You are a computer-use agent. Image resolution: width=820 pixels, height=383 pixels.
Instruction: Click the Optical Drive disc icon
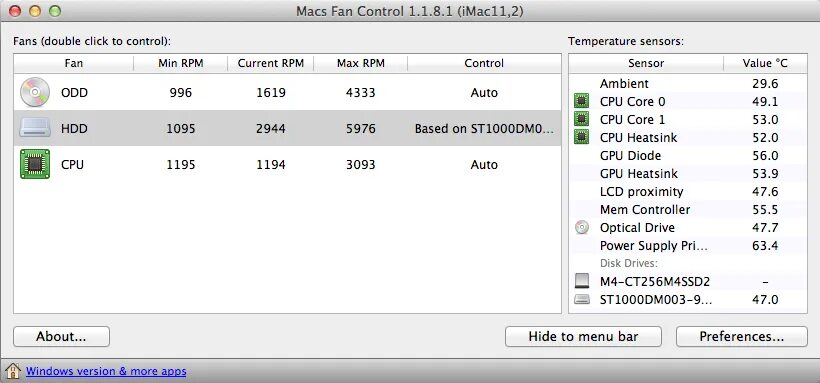582,228
